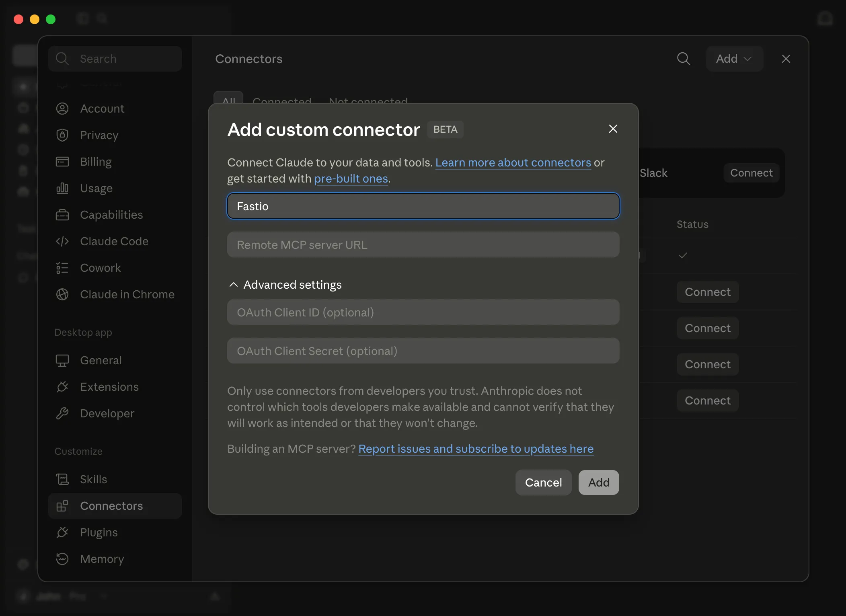Screen dimensions: 846x616
Task: Click the Developer wrench icon
Action: click(62, 413)
